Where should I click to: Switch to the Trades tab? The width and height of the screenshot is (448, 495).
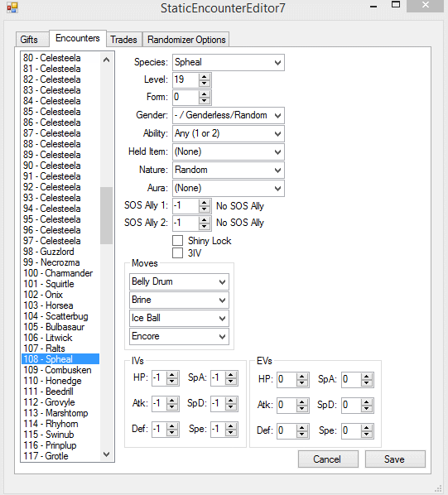coord(123,40)
